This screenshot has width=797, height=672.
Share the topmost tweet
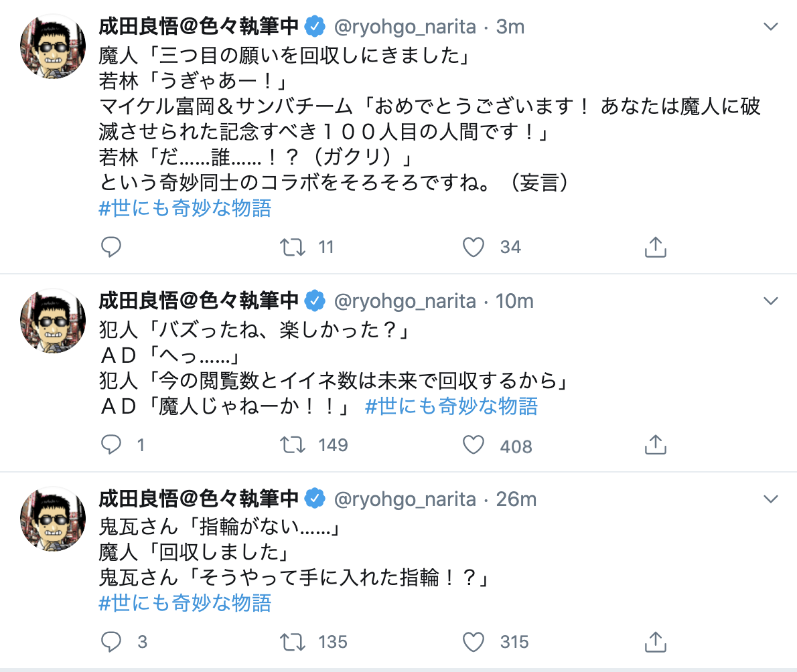coord(655,248)
